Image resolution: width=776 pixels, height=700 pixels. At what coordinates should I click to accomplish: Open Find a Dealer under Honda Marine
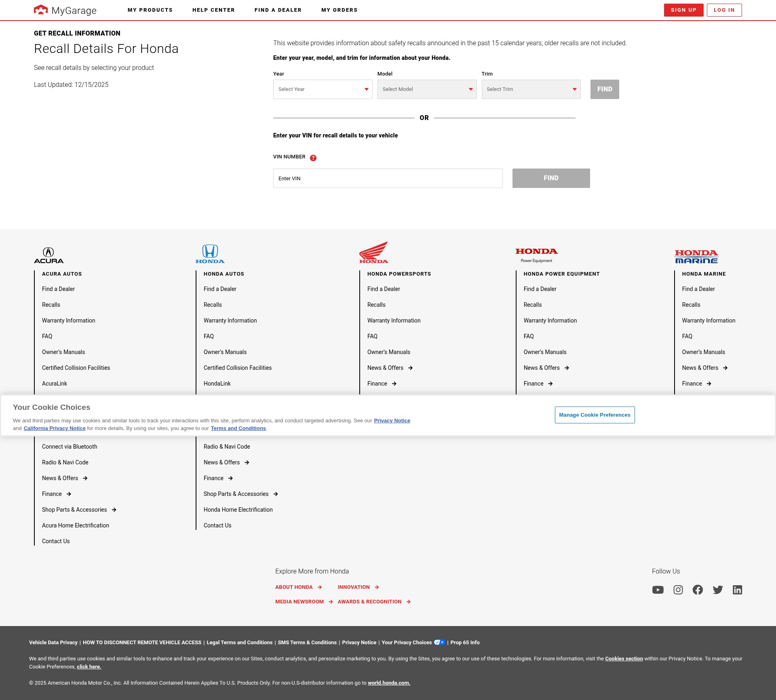point(698,289)
